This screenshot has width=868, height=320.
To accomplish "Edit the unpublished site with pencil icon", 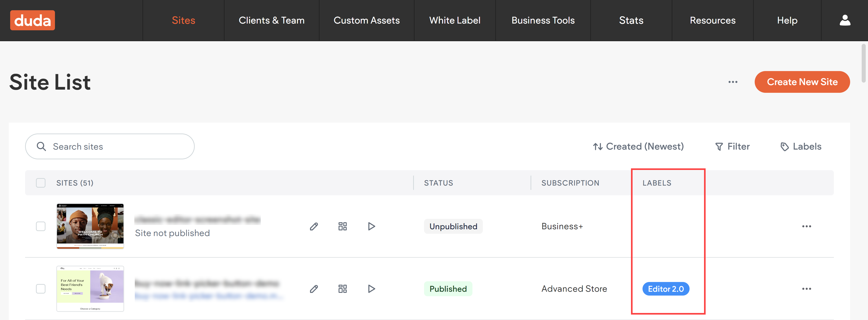I will [x=314, y=226].
